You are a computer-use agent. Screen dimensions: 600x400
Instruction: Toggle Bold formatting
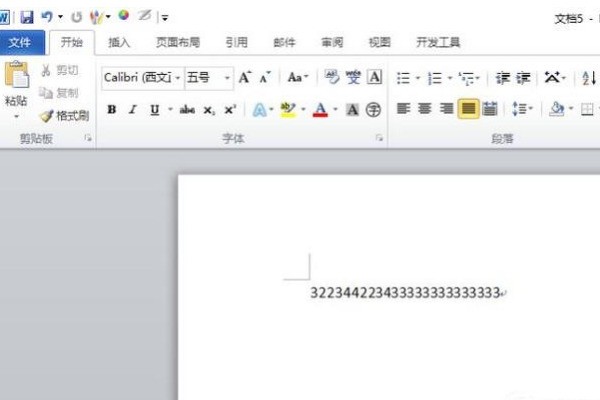112,110
